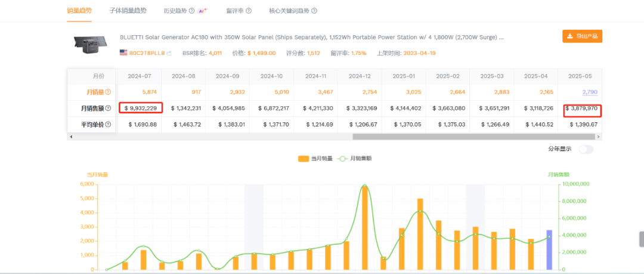
Task: Click the rating count 1,512
Action: click(314, 53)
